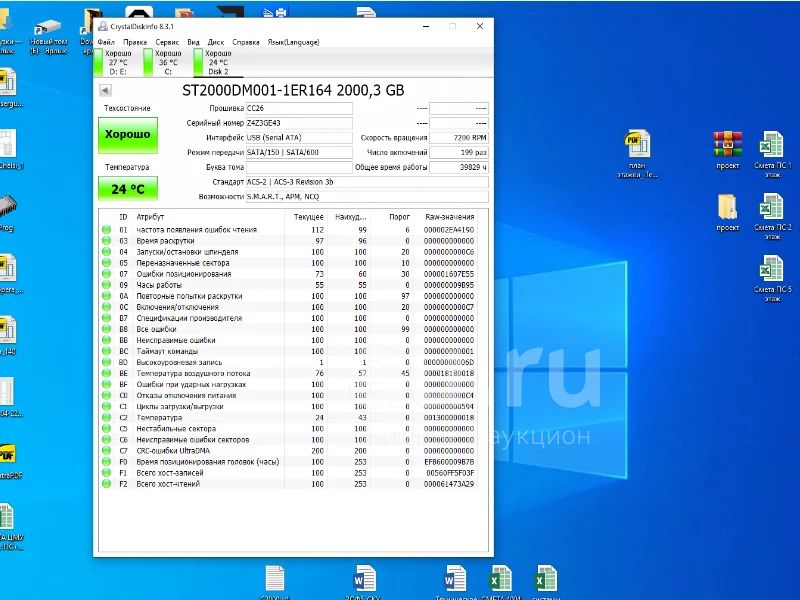Viewport: 800px width, 600px height.
Task: Click the Стандарт field with ACS-2
Action: [x=367, y=182]
